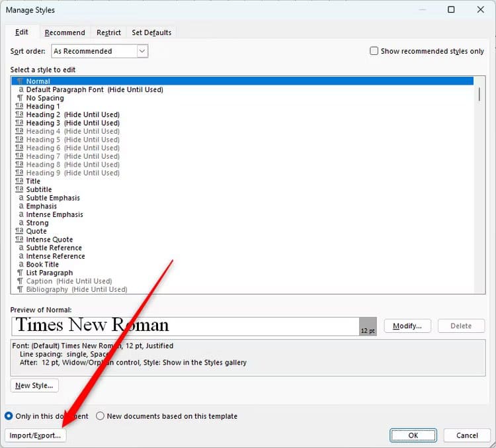This screenshot has width=496, height=448.
Task: Enable Show recommended styles only
Action: [x=374, y=51]
